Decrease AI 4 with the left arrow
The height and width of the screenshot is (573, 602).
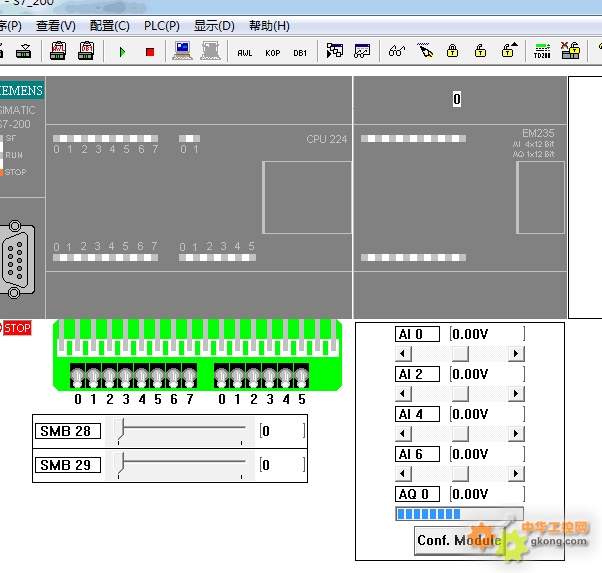[403, 434]
